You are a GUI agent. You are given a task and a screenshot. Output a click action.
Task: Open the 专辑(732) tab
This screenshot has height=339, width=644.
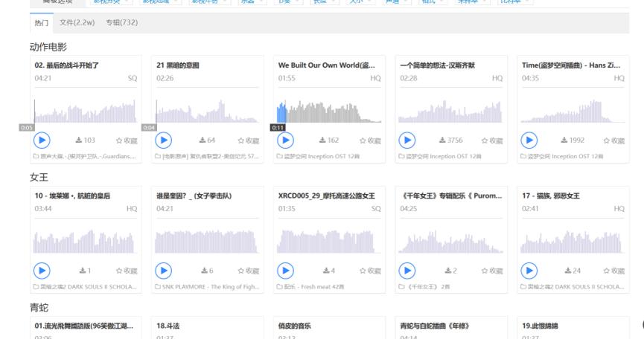(x=122, y=22)
